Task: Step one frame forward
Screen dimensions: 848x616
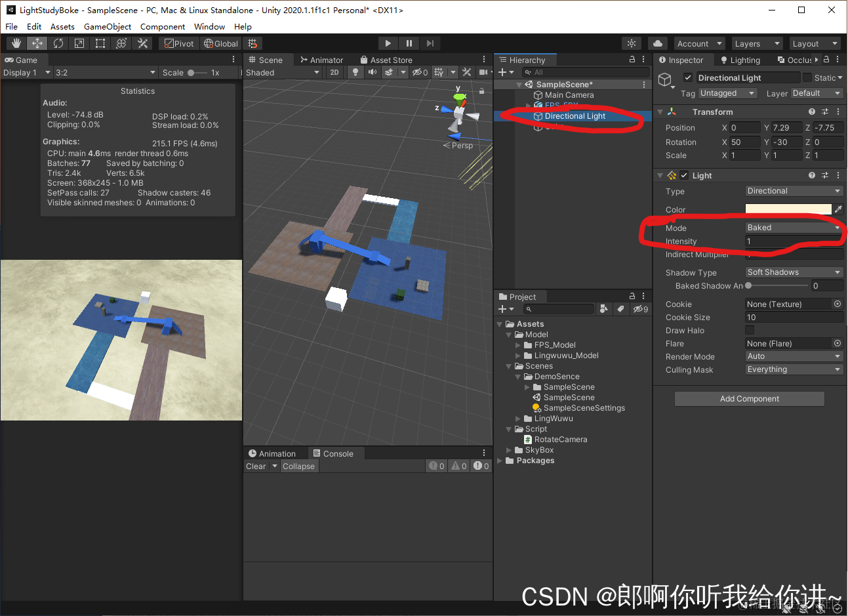Action: coord(430,43)
